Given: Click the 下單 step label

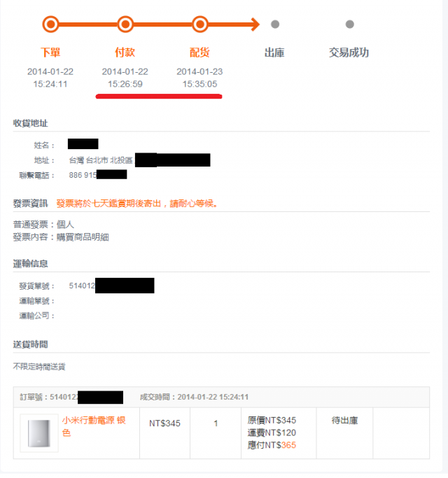Looking at the screenshot, I should 50,52.
